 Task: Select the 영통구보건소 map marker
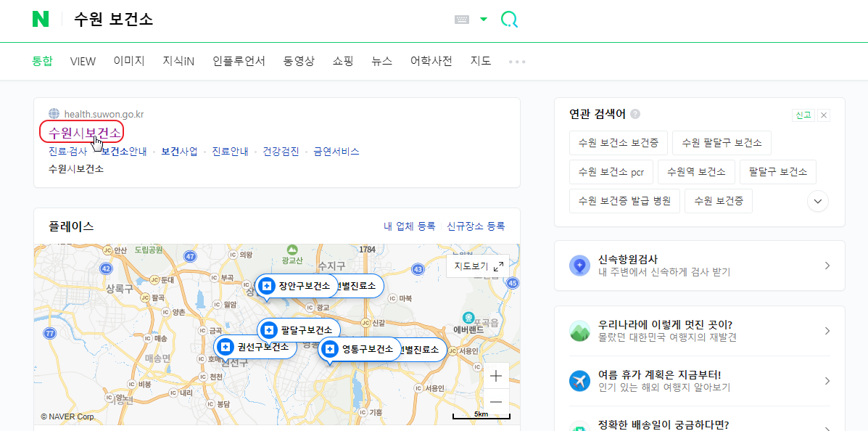pyautogui.click(x=360, y=350)
